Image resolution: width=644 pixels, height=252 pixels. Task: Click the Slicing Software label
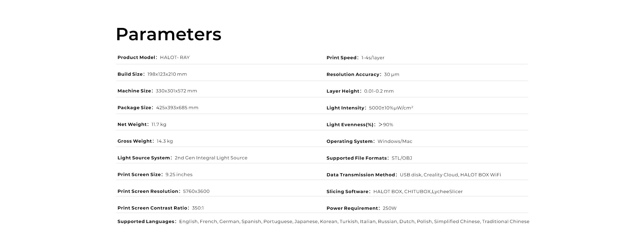click(347, 192)
